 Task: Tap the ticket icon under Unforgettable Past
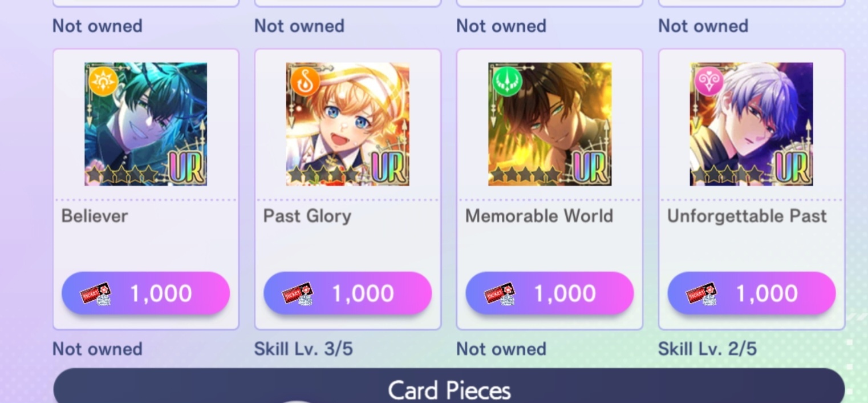click(701, 293)
